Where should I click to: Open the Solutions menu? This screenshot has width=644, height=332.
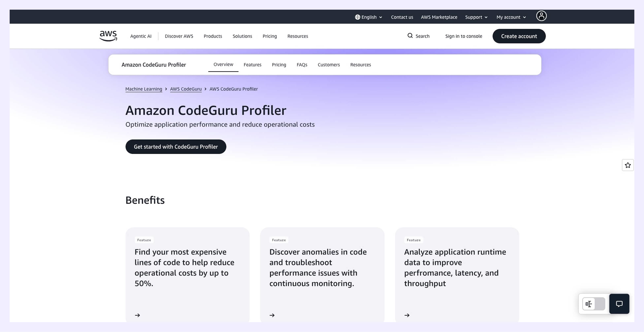(x=242, y=36)
